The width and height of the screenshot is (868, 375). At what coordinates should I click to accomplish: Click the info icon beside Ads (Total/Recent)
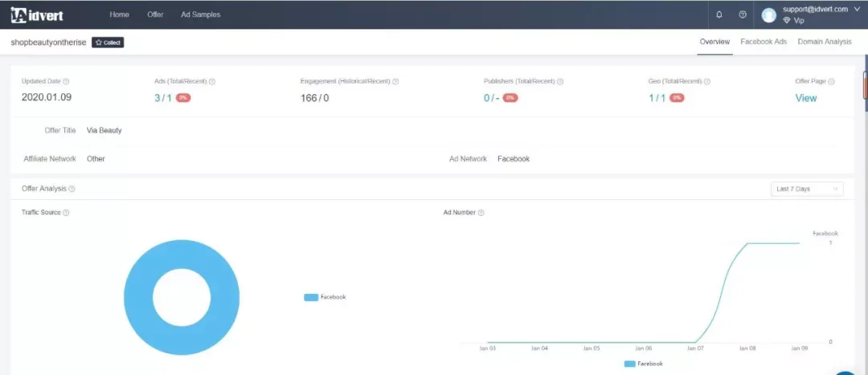[212, 81]
